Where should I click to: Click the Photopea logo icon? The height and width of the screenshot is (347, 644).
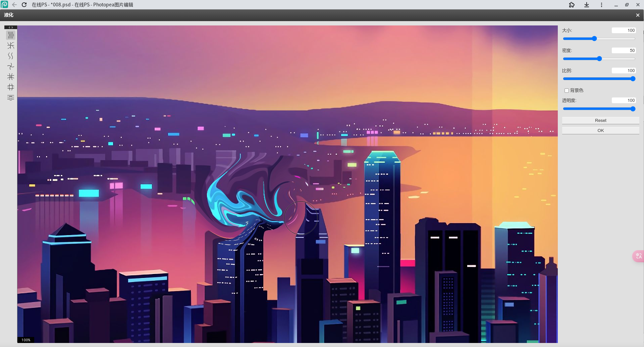pyautogui.click(x=4, y=5)
